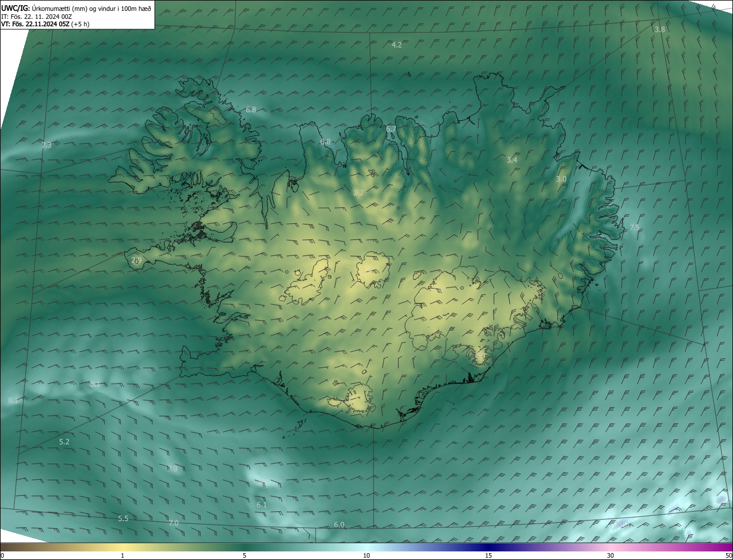Select the 'IT: Fös. 22. 11. 2024 00Z' line
733x560 pixels.
37,16
